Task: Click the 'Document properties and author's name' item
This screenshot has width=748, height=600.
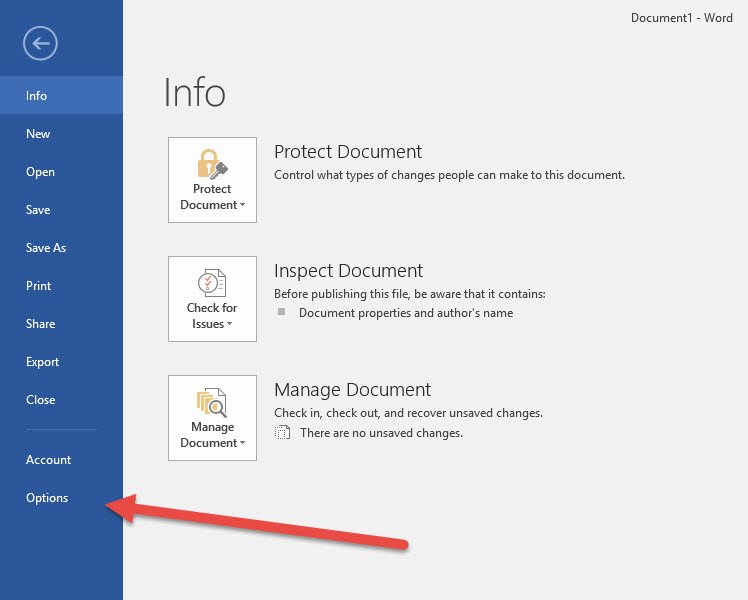Action: (405, 313)
